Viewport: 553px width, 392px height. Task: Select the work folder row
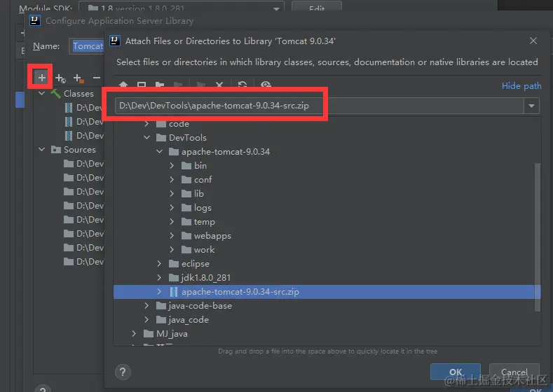coord(327,250)
